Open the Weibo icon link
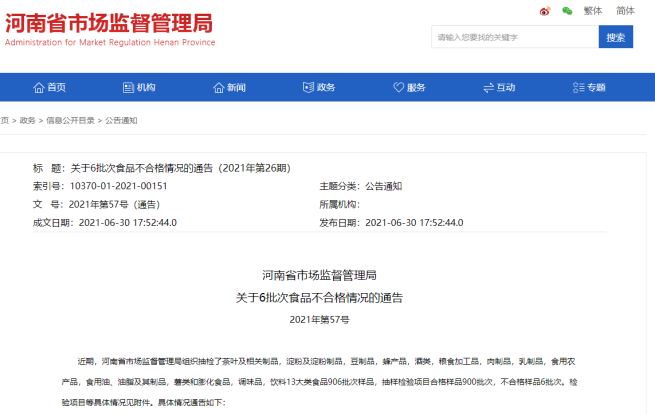 [x=545, y=11]
